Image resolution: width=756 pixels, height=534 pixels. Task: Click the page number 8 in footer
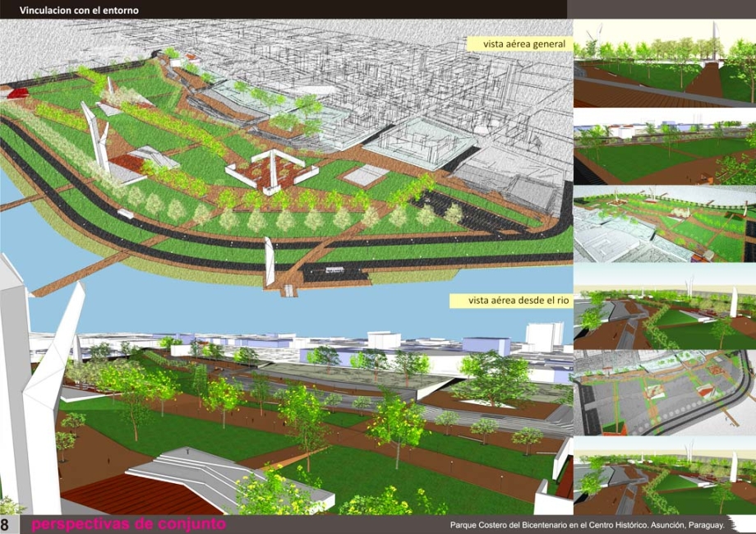tap(6, 525)
